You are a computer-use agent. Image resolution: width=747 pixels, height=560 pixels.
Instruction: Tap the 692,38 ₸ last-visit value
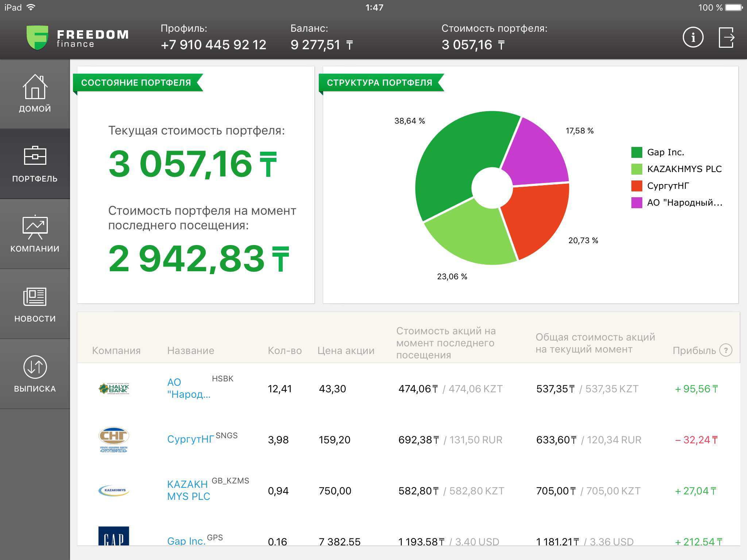click(x=419, y=440)
